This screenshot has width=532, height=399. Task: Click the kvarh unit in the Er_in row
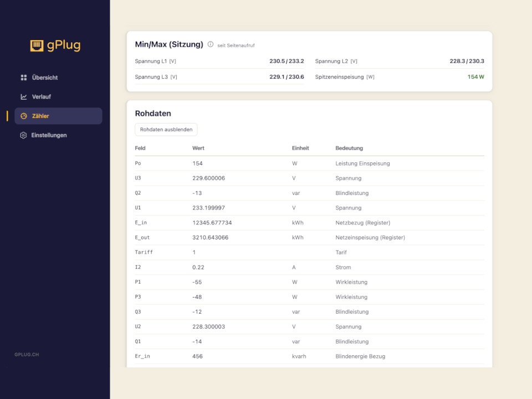point(299,356)
